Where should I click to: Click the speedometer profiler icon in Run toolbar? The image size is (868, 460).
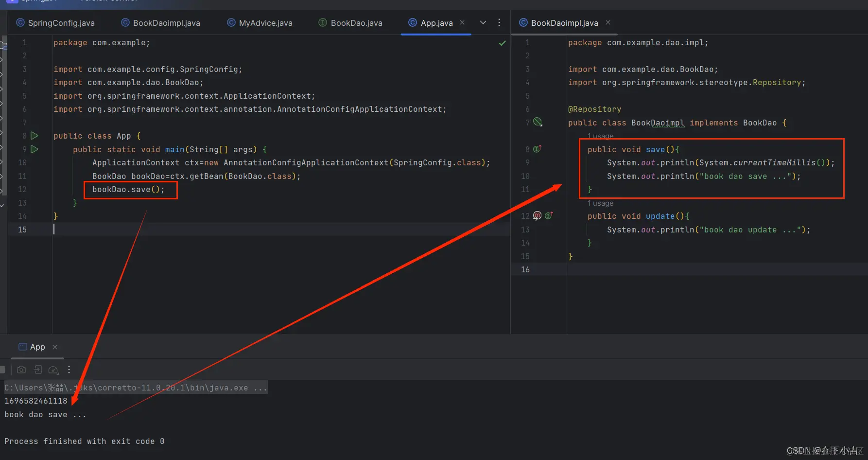[x=53, y=370]
